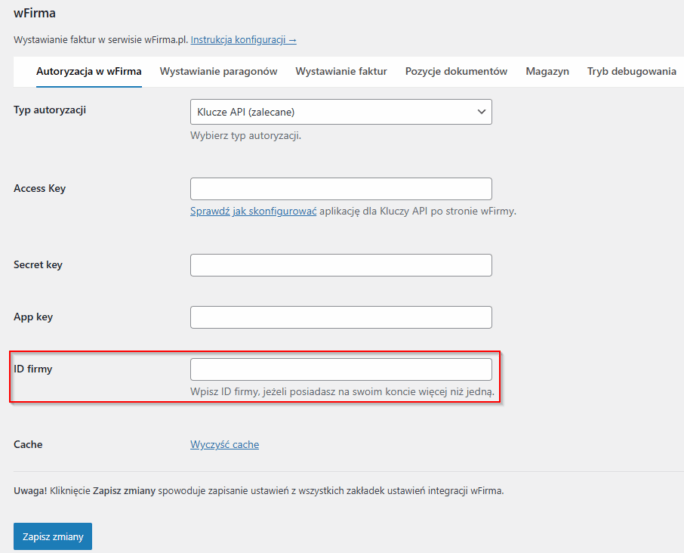Switch to Wystawianie paragonów tab
The height and width of the screenshot is (553, 684).
click(x=219, y=72)
